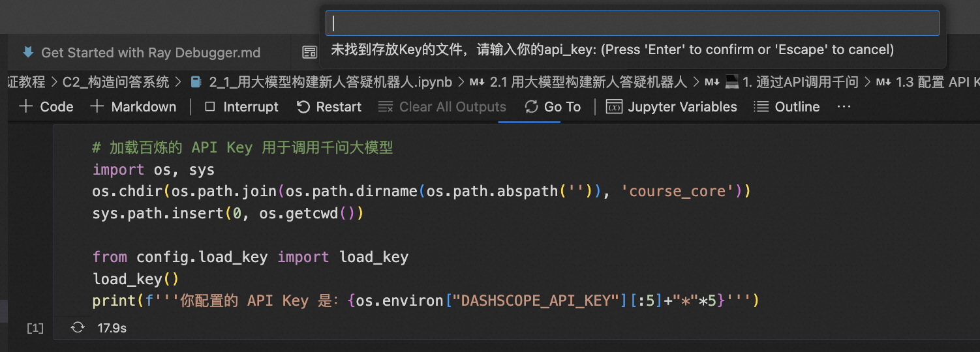This screenshot has width=980, height=352.
Task: Click the cell execution count [1]
Action: click(x=35, y=328)
